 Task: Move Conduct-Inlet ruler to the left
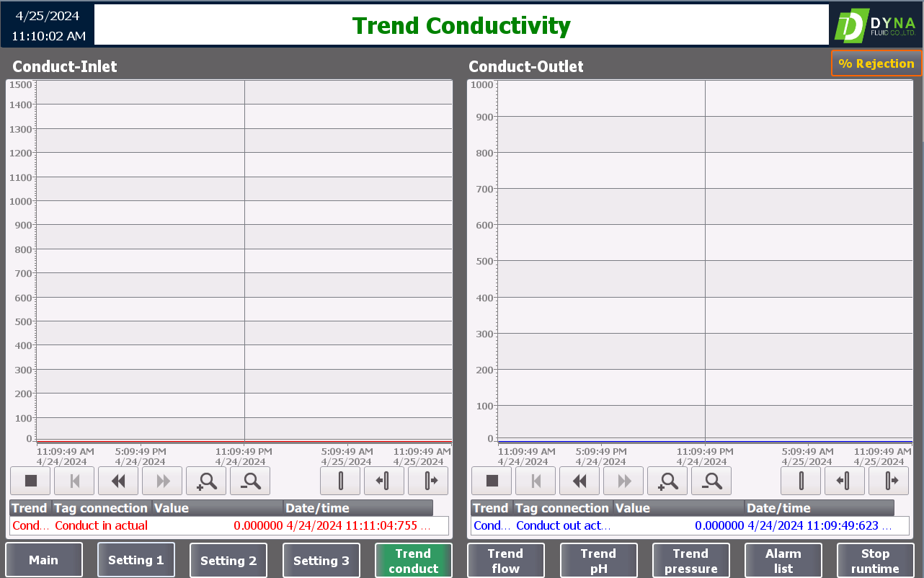click(384, 481)
